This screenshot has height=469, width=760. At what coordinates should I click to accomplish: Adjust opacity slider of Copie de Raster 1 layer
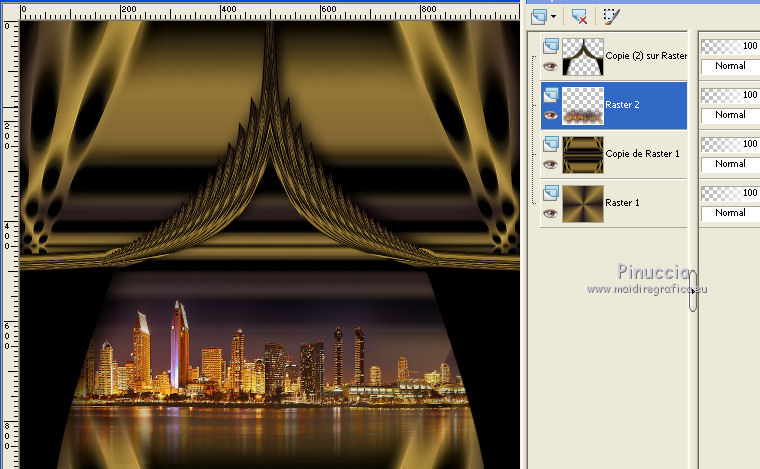[x=730, y=144]
